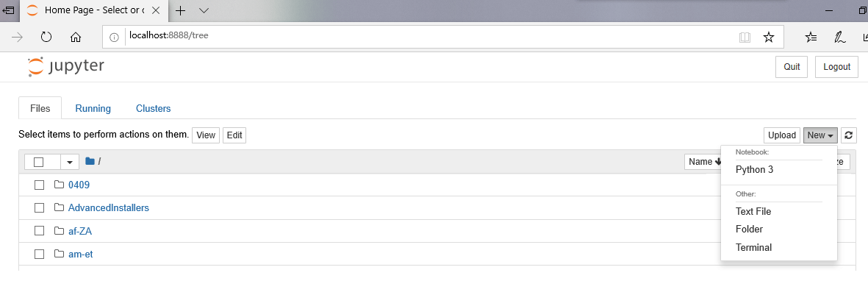Open a new browser tab
This screenshot has width=868, height=281.
coord(181,10)
